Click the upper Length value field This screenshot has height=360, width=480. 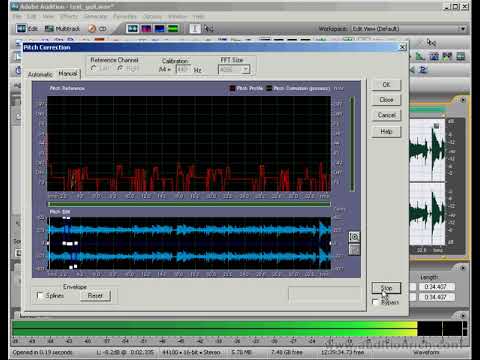[436, 287]
